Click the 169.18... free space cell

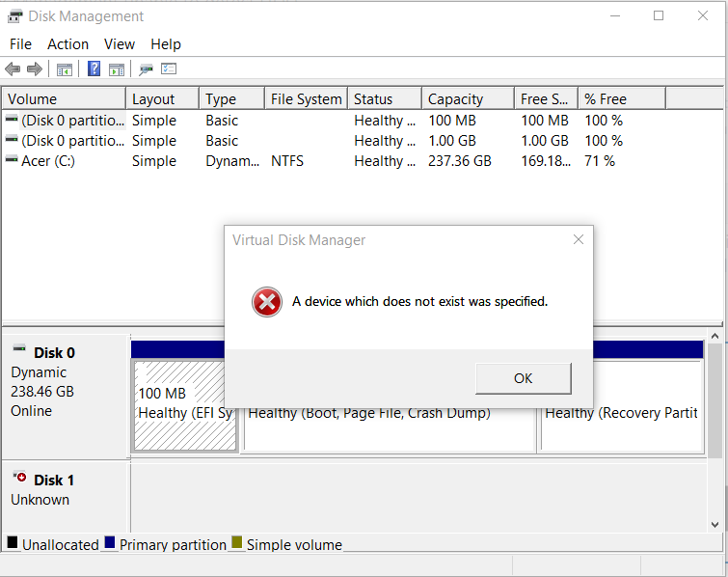[x=546, y=161]
